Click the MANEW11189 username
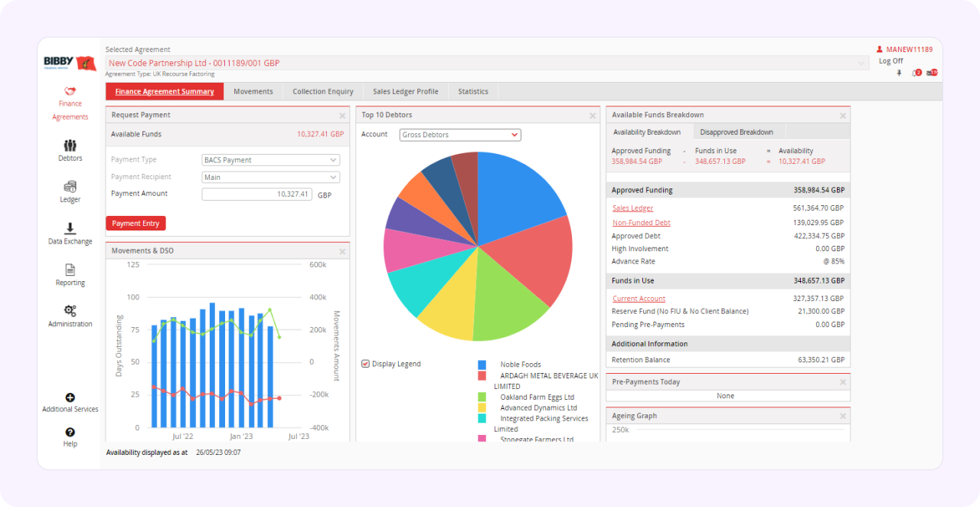980x507 pixels. (x=910, y=50)
